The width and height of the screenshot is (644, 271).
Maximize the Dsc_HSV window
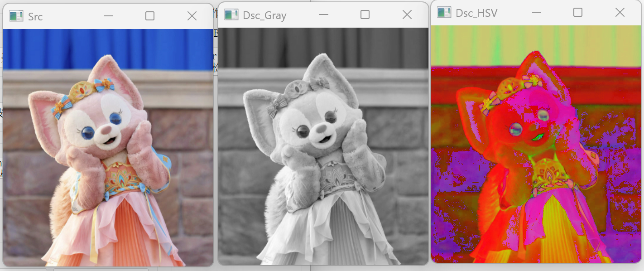[578, 13]
